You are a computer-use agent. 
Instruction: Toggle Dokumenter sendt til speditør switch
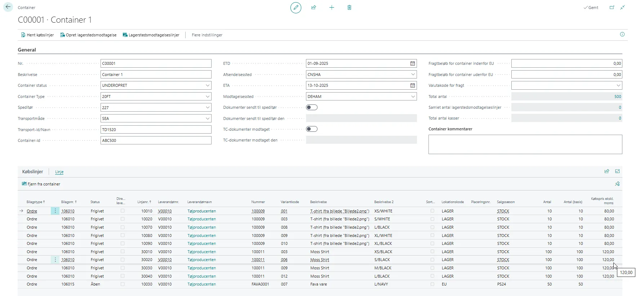(311, 107)
